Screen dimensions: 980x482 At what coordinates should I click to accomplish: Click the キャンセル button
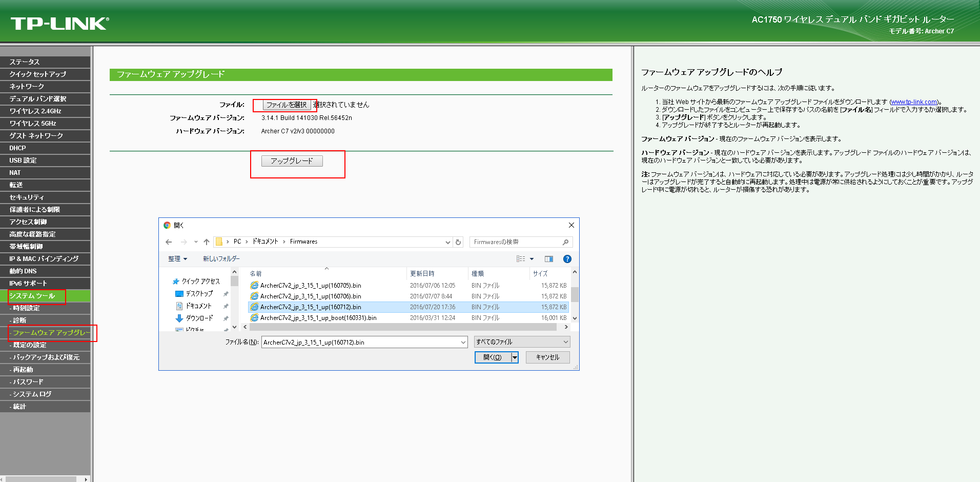(548, 357)
